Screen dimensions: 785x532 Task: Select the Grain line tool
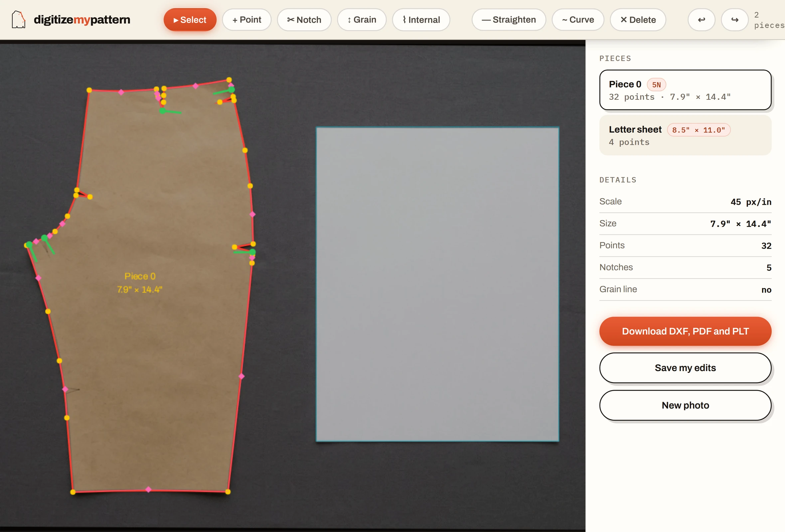362,20
